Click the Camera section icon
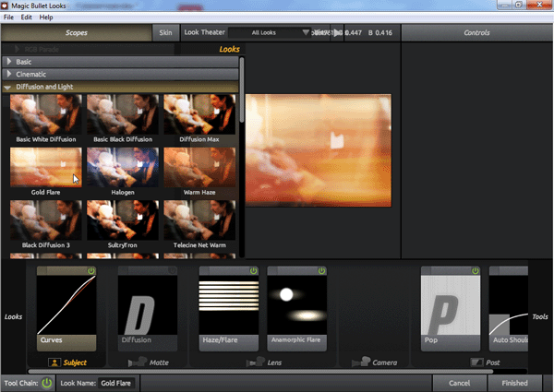554x392 pixels. tap(361, 362)
